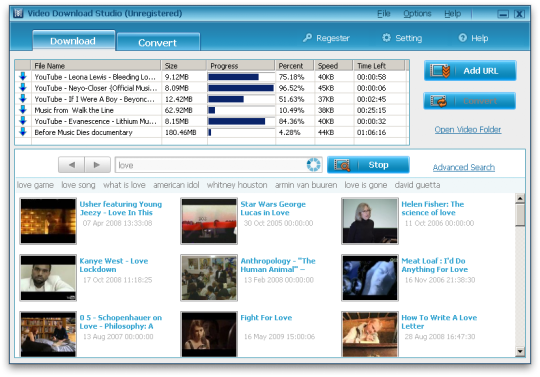Click the progress bar for Leona Lewis download
This screenshot has width=540, height=377.
pyautogui.click(x=241, y=77)
